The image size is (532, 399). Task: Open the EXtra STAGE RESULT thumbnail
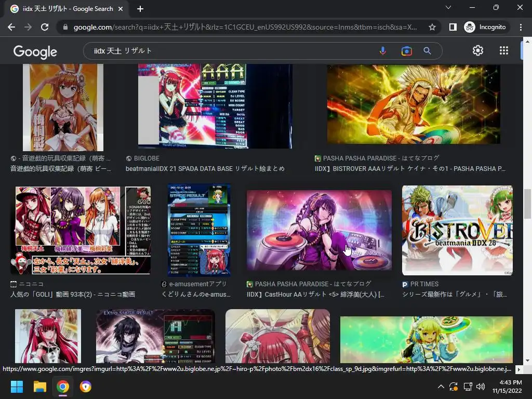pyautogui.click(x=155, y=336)
